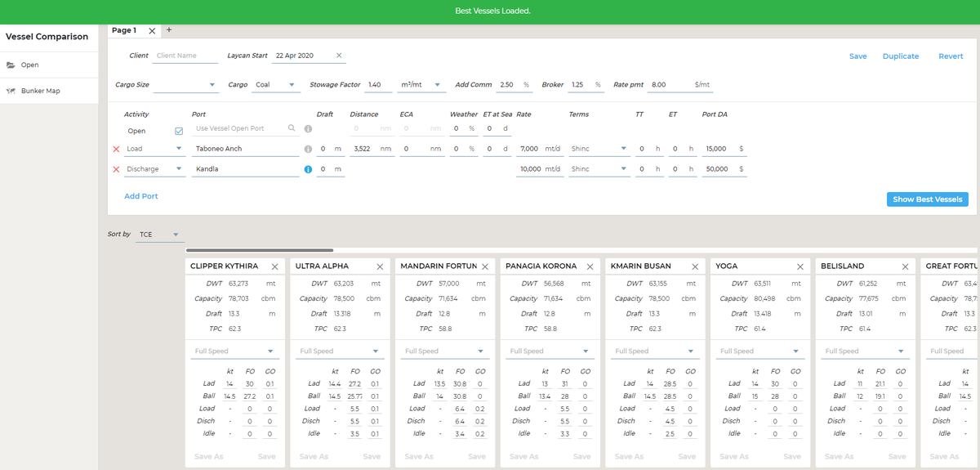Screen dimensions: 980x470
Task: Add a new page with plus icon
Action: [169, 29]
